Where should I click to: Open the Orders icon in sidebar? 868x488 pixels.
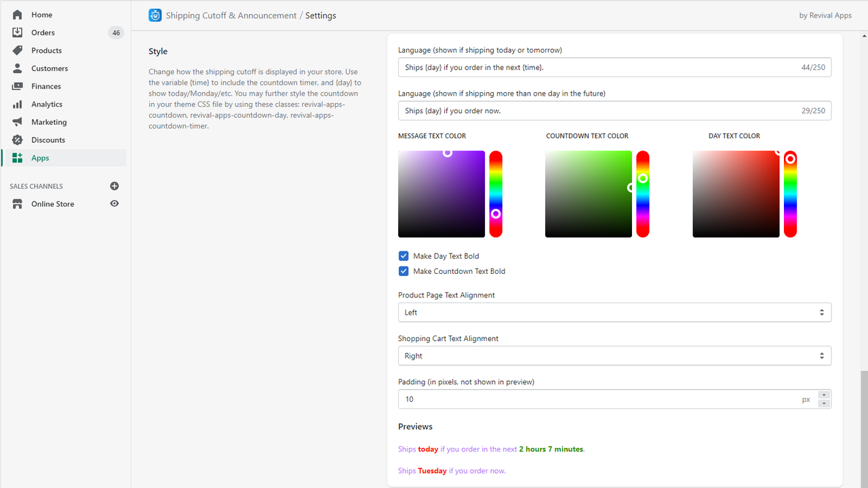18,33
